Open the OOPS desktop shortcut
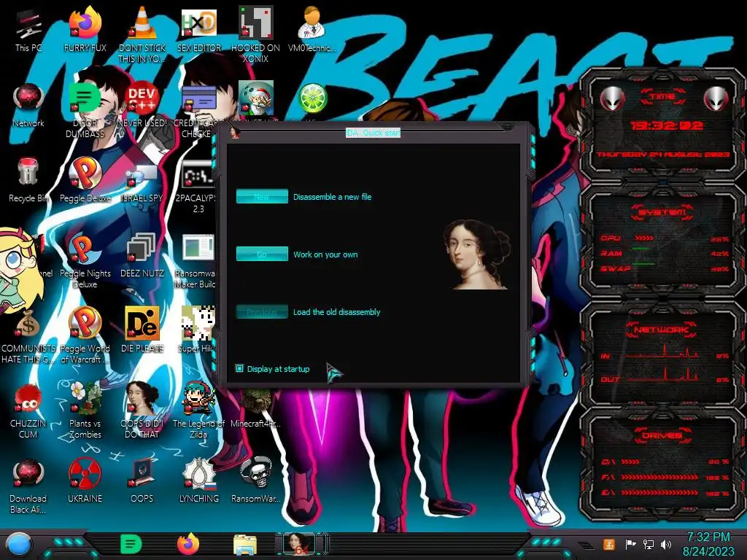Image resolution: width=747 pixels, height=560 pixels. (x=142, y=480)
